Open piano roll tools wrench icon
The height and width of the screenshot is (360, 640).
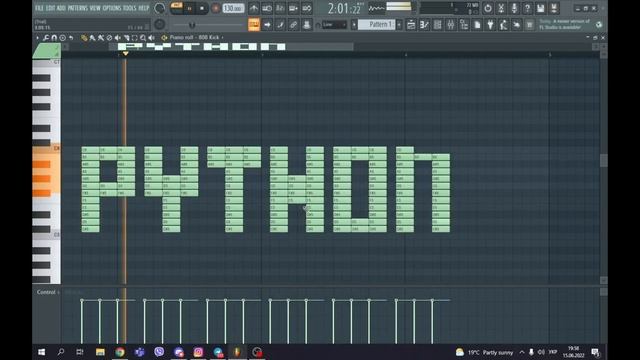[x=46, y=38]
